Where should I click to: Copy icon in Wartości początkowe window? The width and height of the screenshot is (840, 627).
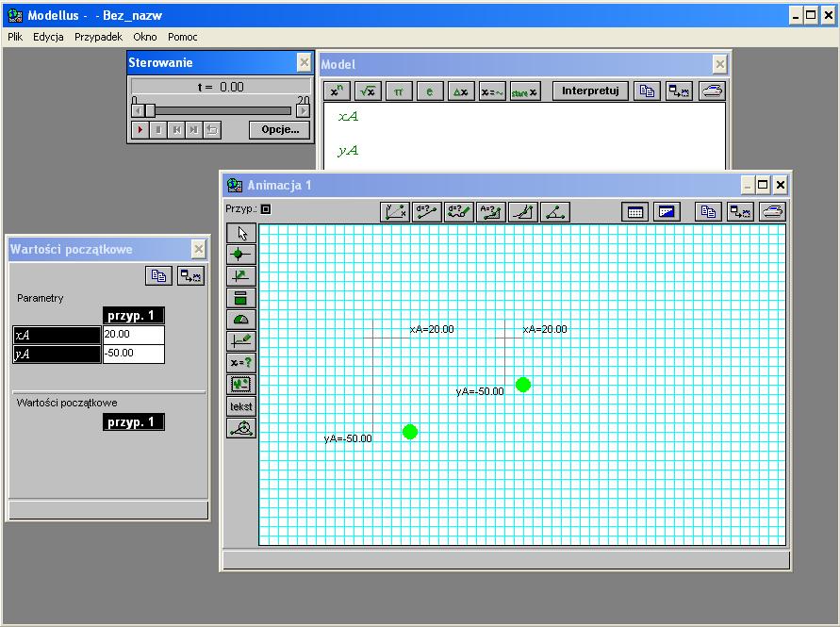click(x=158, y=276)
